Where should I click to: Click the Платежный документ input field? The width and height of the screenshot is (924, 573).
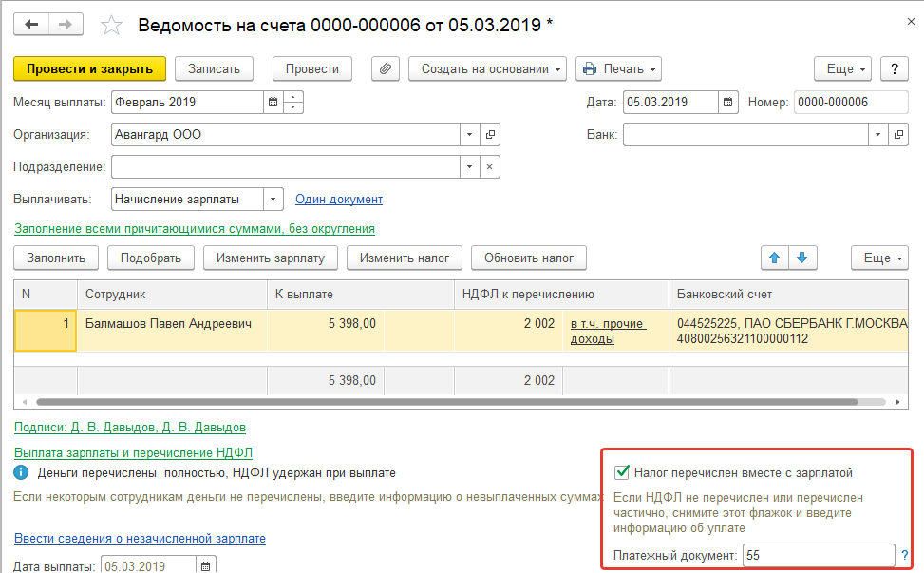click(x=819, y=555)
